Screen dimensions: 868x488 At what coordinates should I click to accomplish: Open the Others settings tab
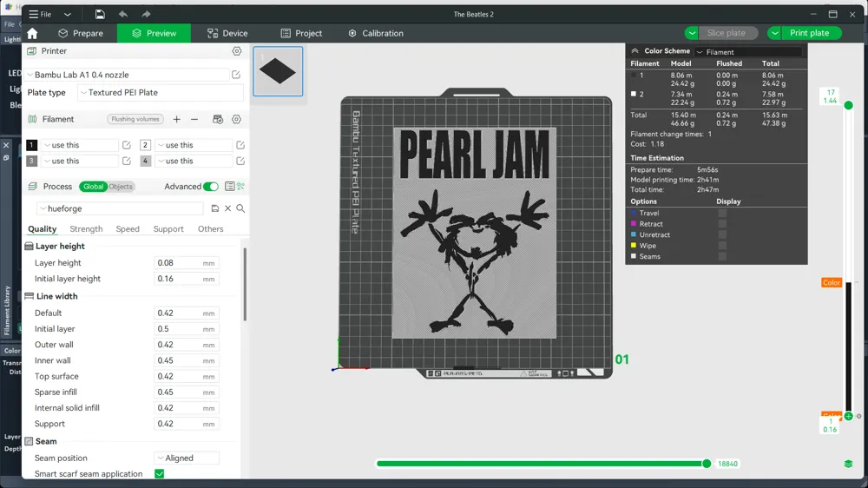[210, 228]
